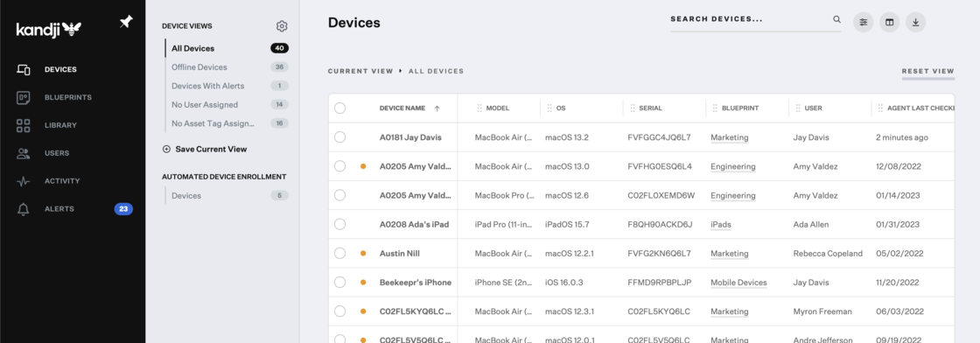Click the Kandji bee logo

pos(49,29)
